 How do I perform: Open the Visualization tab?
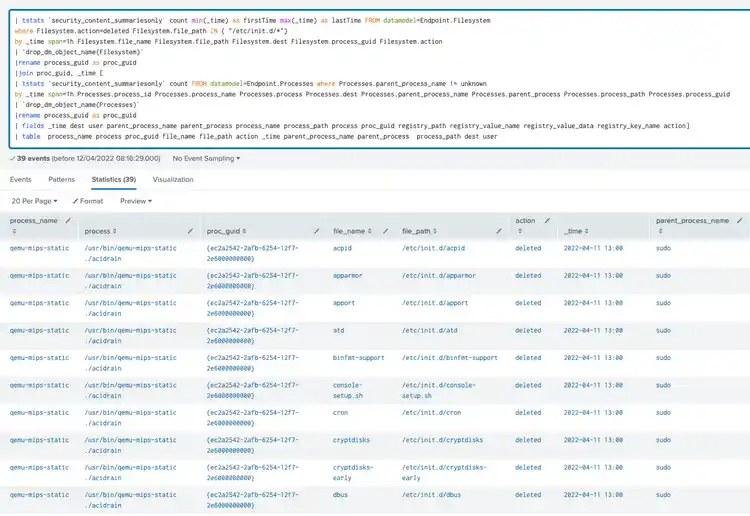173,180
